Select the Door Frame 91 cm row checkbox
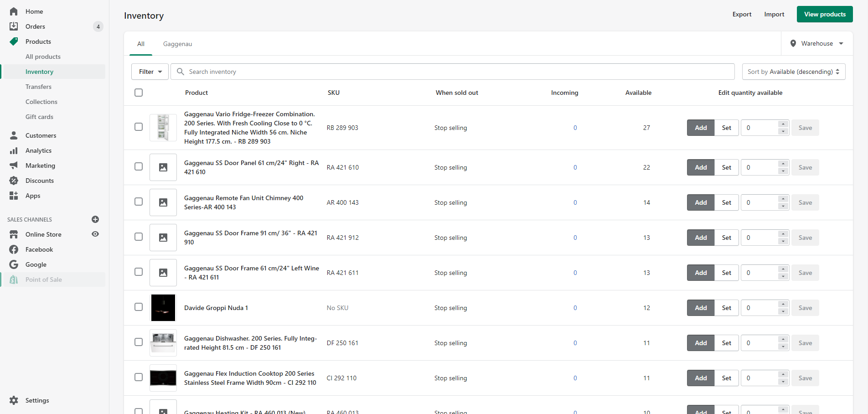 coord(139,237)
